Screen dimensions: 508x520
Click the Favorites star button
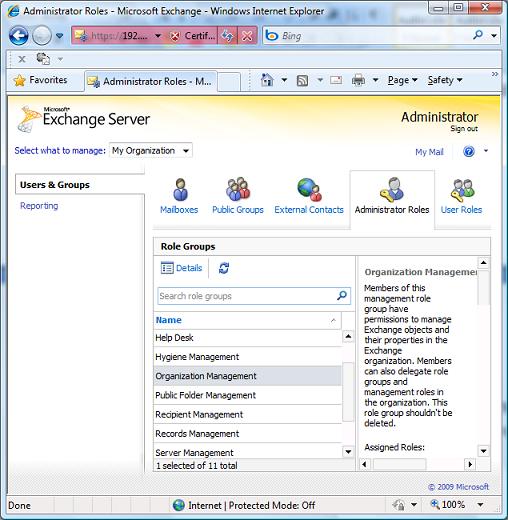pyautogui.click(x=40, y=80)
